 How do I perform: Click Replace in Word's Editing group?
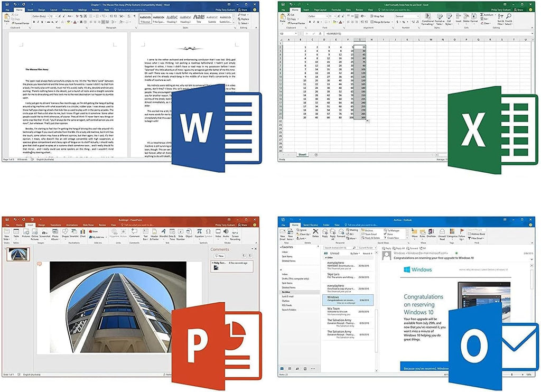[244, 19]
